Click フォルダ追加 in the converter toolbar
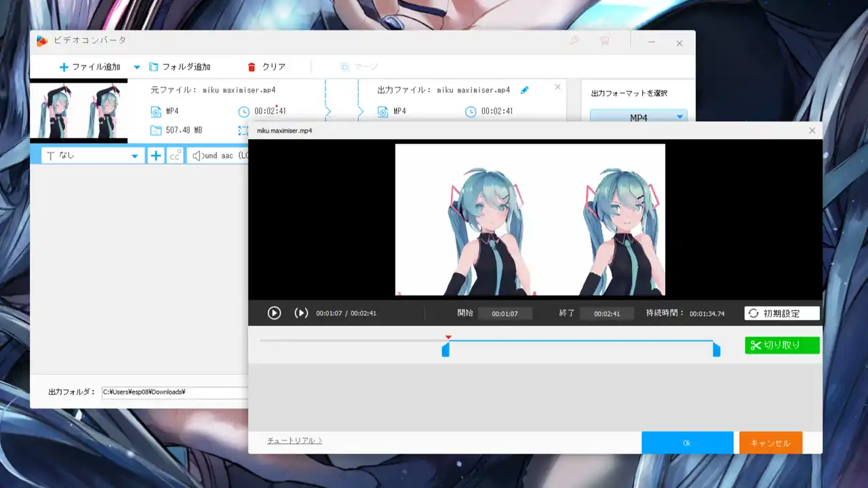This screenshot has width=868, height=488. pyautogui.click(x=180, y=67)
